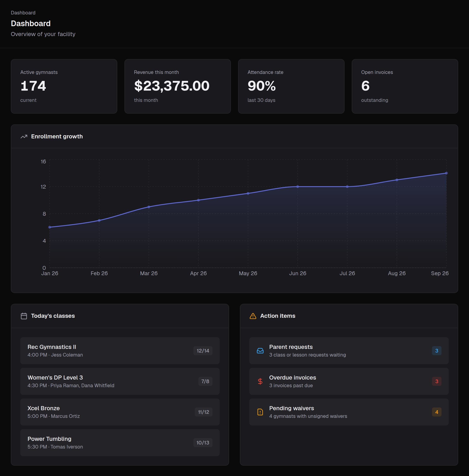
Task: Click the Mar 26 chart data point
Action: (149, 207)
